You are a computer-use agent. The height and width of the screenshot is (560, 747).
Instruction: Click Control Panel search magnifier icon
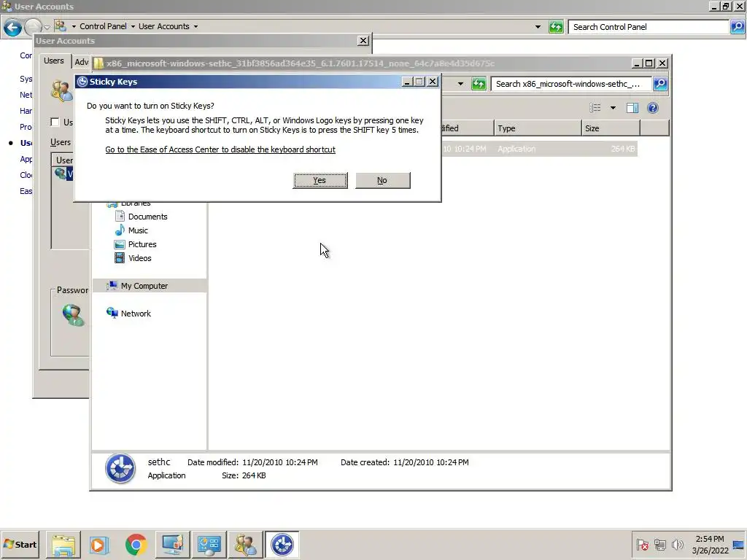coord(737,27)
